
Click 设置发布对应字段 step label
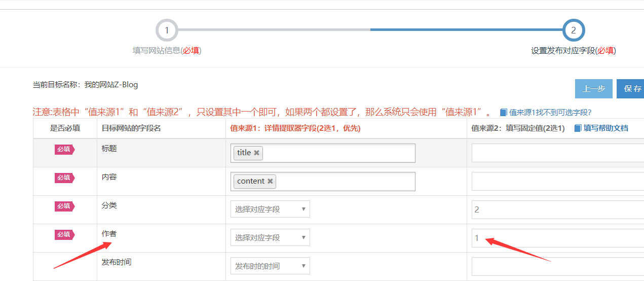pos(574,51)
